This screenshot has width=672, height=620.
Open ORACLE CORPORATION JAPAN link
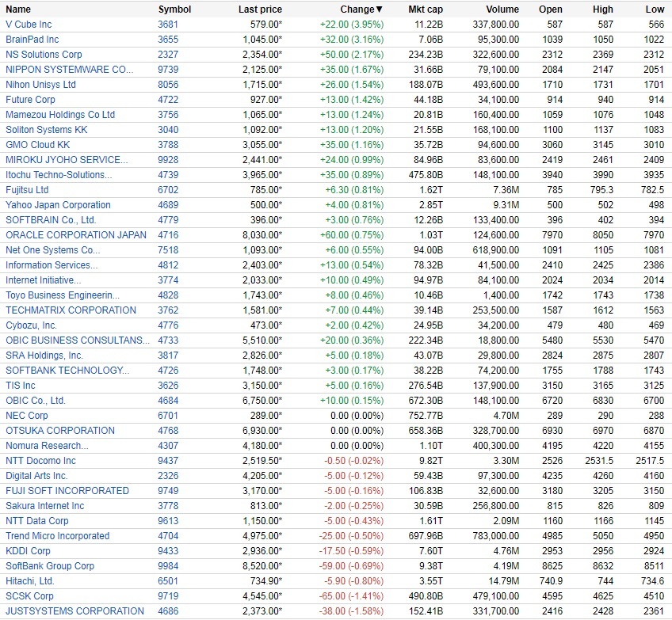(76, 235)
